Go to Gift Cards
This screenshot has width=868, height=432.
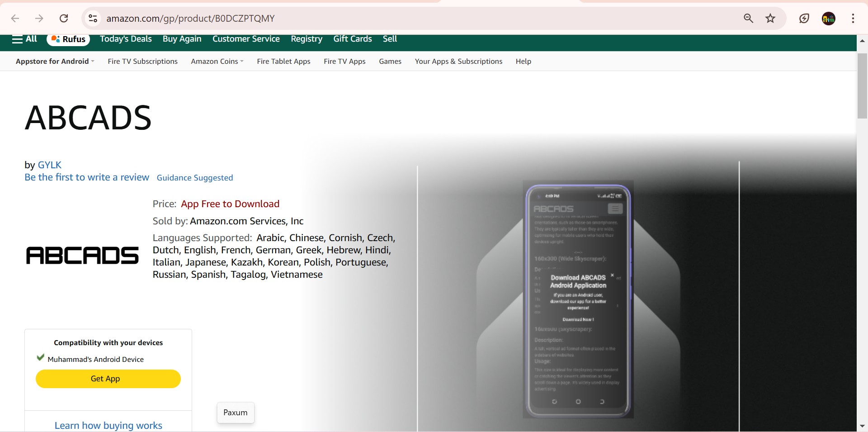click(x=353, y=39)
